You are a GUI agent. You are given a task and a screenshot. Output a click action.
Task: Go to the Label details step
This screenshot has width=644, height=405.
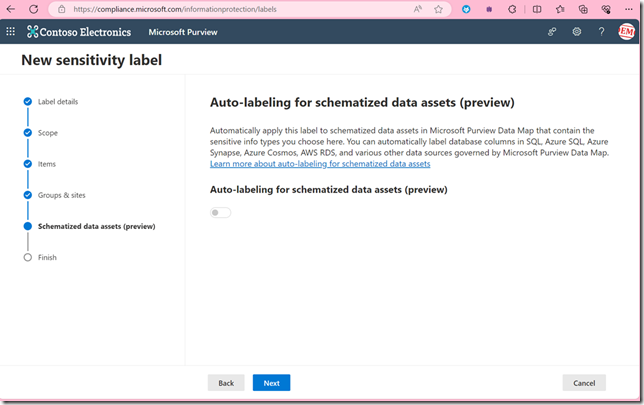(58, 101)
